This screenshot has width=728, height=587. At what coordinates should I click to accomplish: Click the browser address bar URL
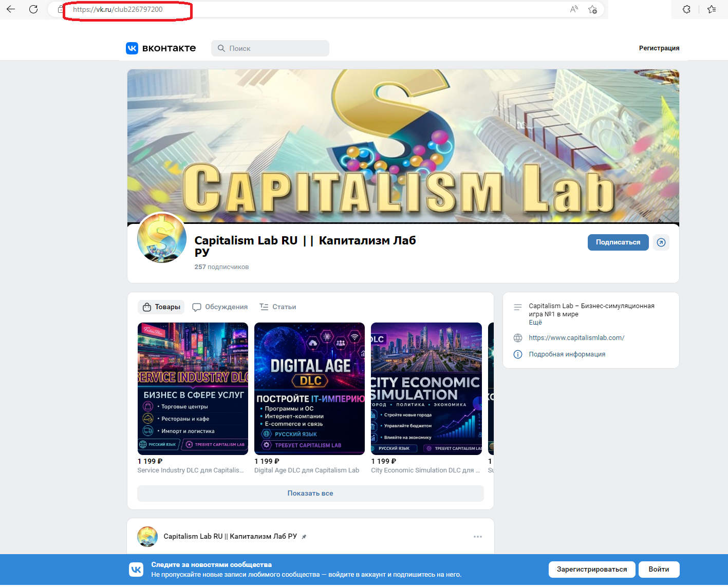(118, 9)
